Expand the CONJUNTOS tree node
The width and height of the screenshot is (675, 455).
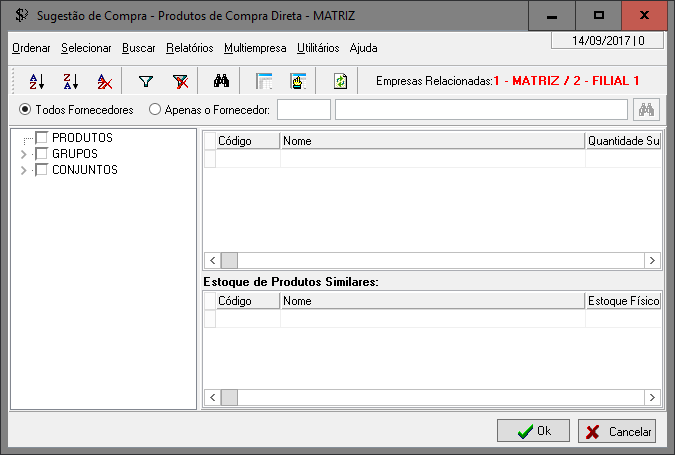(x=24, y=170)
